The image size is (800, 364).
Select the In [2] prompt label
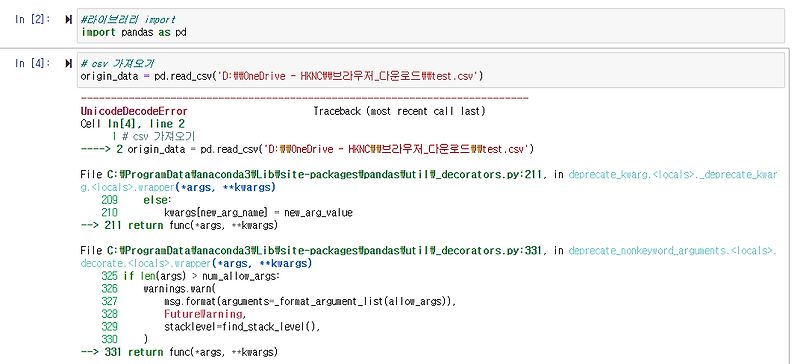(33, 20)
